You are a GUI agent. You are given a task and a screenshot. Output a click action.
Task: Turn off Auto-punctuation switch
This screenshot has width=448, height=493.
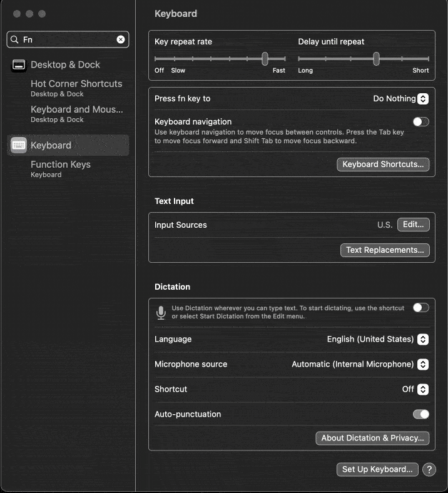click(421, 414)
